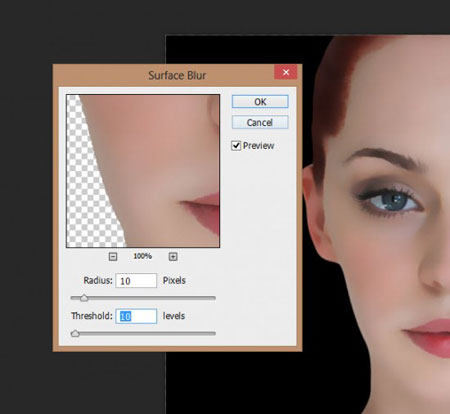Click the Threshold label text
Screen dimensions: 450x414
(x=92, y=316)
